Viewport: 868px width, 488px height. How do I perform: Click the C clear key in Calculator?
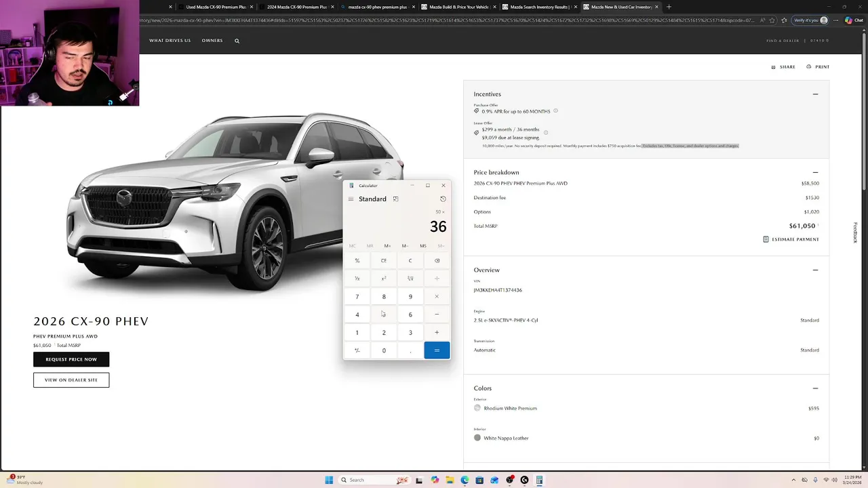410,260
